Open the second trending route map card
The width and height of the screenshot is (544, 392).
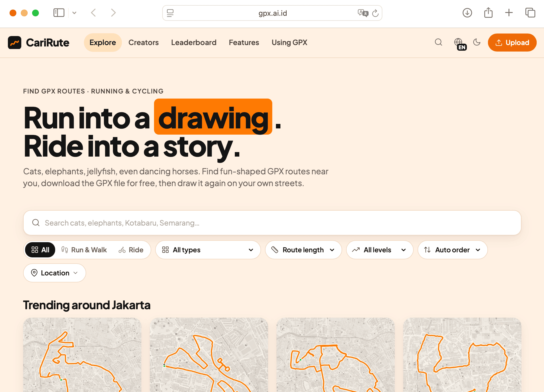point(209,355)
